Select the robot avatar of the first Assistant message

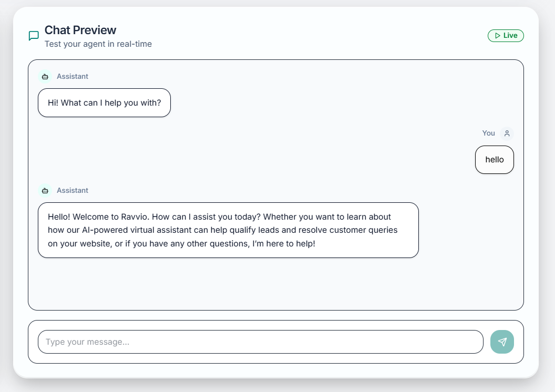coord(45,76)
